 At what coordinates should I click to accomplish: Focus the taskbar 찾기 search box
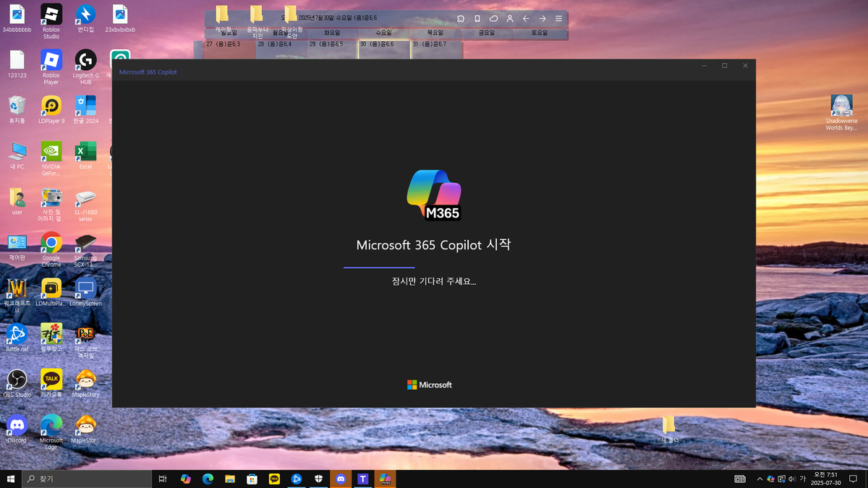(x=87, y=479)
